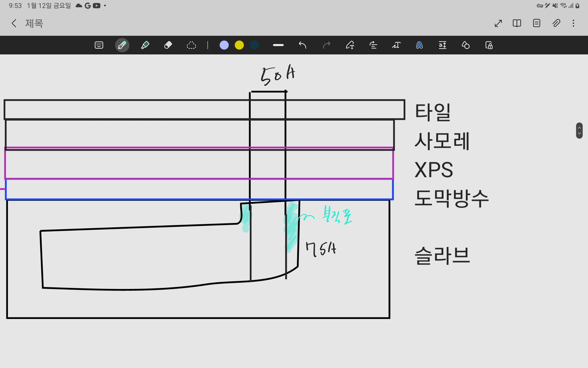Select the Eraser tool

(168, 45)
